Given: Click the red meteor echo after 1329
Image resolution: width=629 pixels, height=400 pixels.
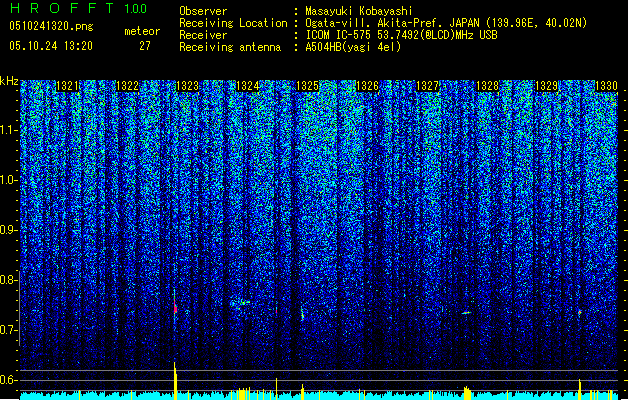Looking at the screenshot, I should point(580,312).
